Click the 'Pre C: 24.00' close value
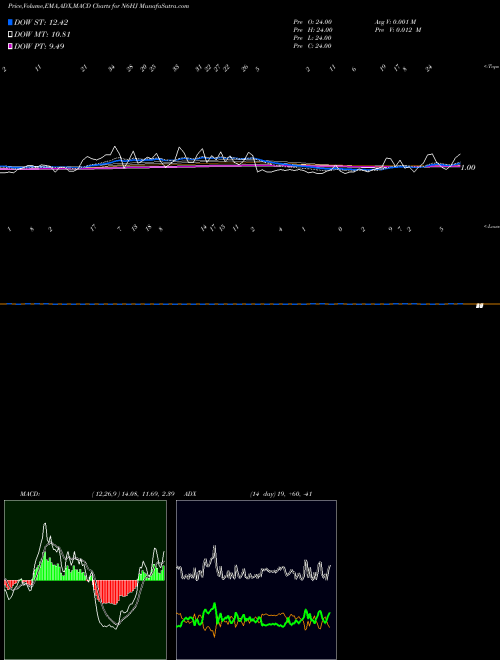 (x=313, y=46)
